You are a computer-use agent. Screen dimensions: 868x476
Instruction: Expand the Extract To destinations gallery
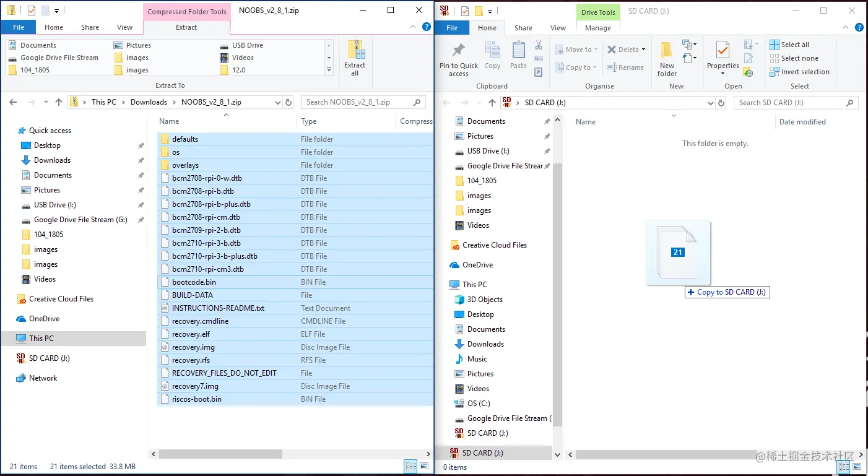[x=329, y=70]
